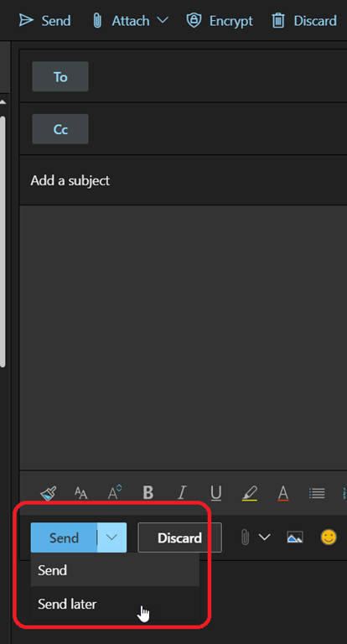Viewport: 347px width, 644px height.
Task: Insert a bulleted list
Action: [x=317, y=493]
